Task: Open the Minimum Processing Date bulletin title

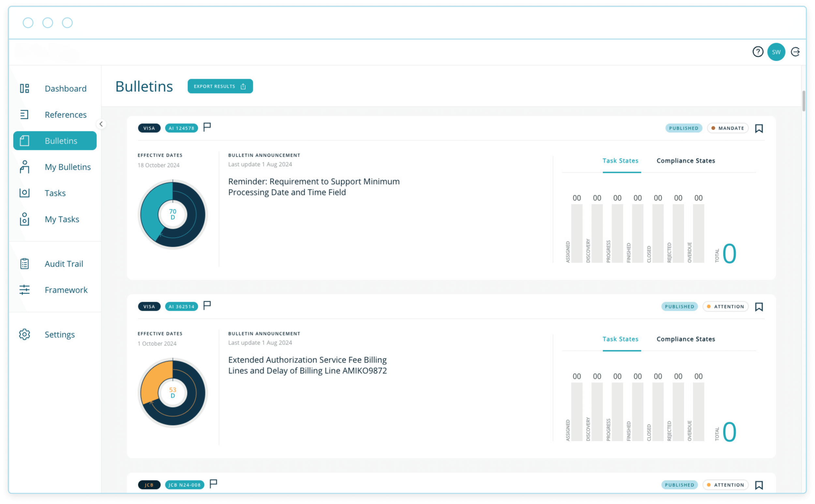Action: 314,187
